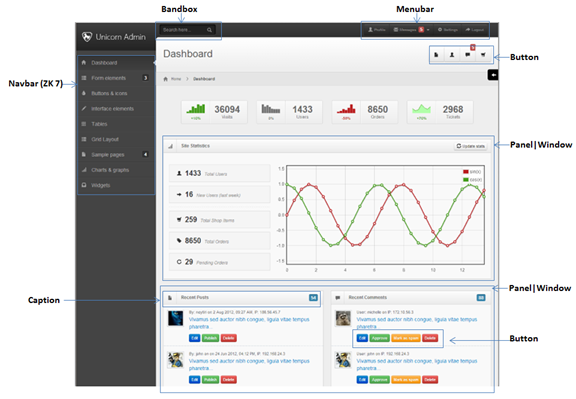Select the 8650 Total Orders stat row

click(x=220, y=241)
